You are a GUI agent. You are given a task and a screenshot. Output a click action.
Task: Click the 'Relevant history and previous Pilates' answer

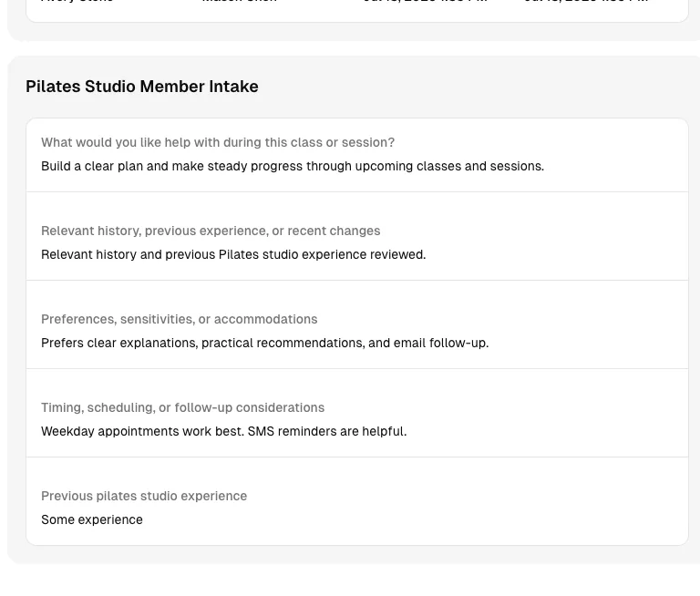point(233,254)
